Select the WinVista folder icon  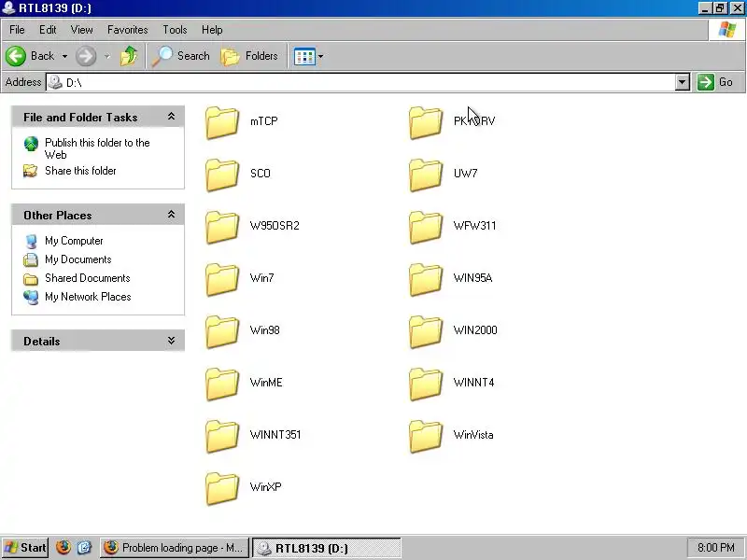click(x=426, y=436)
